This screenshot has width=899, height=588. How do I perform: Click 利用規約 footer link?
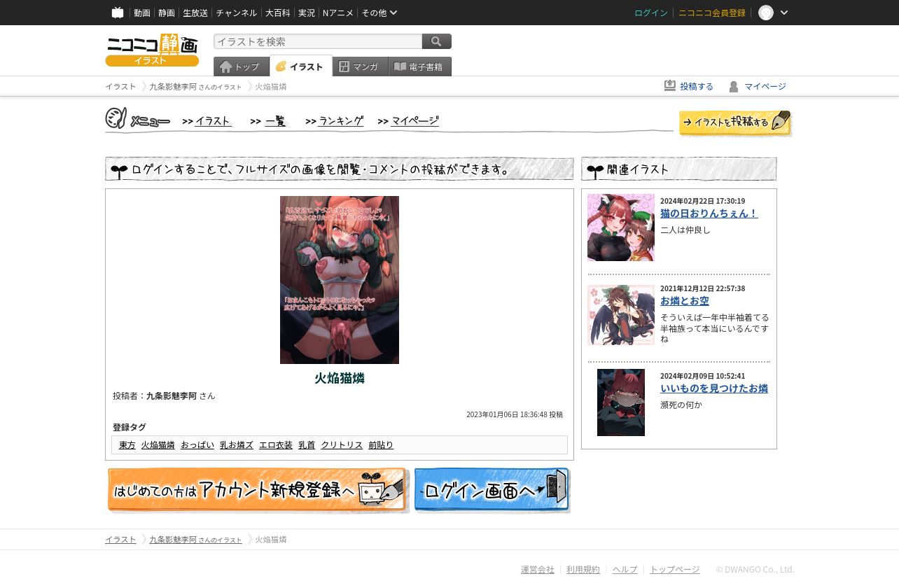[583, 570]
